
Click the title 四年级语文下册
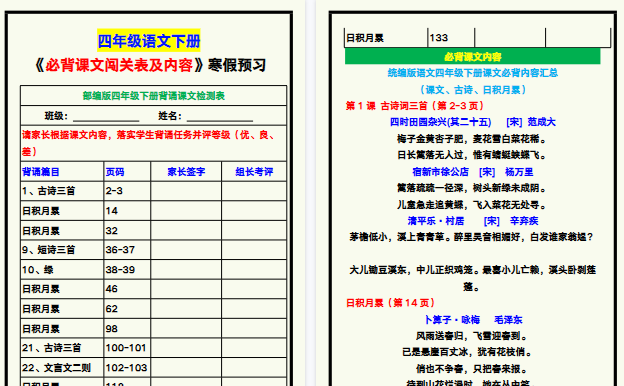(148, 41)
